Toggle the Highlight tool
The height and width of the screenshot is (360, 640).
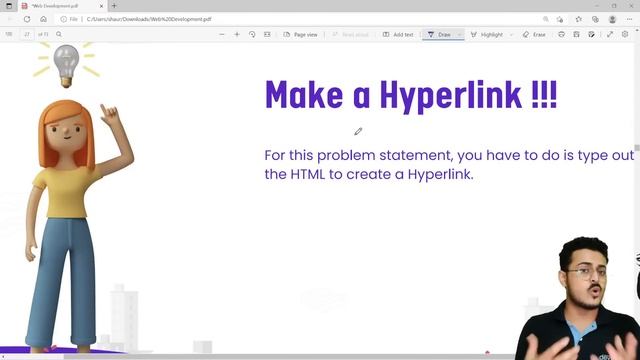(487, 35)
